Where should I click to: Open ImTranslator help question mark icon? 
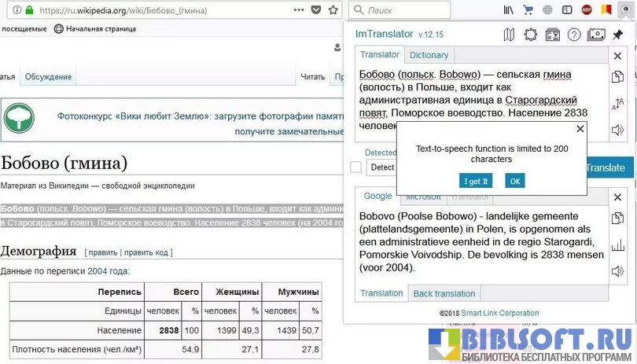pyautogui.click(x=574, y=35)
